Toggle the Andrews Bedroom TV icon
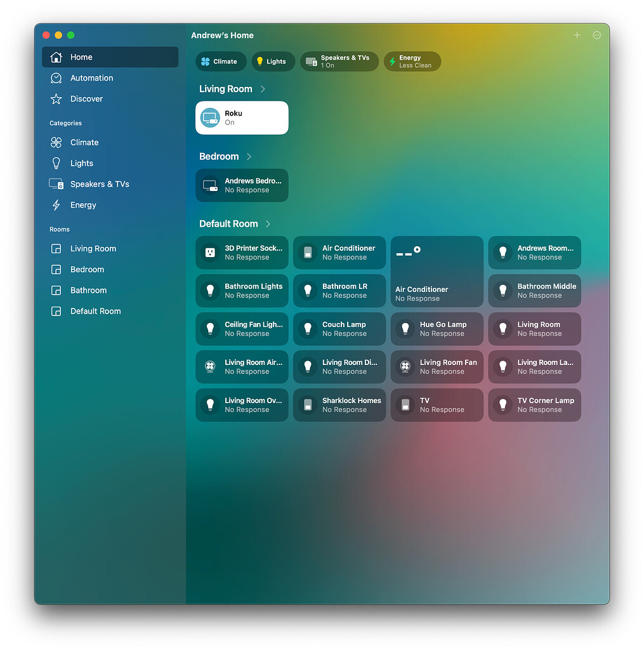 [210, 185]
